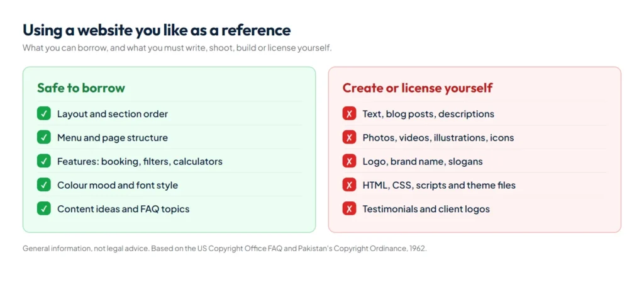Select the text 'Layout and section order'
Screen dimensions: 644x282
113,114
